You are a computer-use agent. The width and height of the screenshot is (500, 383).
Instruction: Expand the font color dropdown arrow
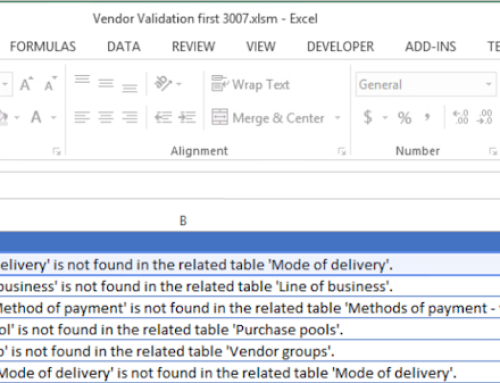click(x=54, y=118)
